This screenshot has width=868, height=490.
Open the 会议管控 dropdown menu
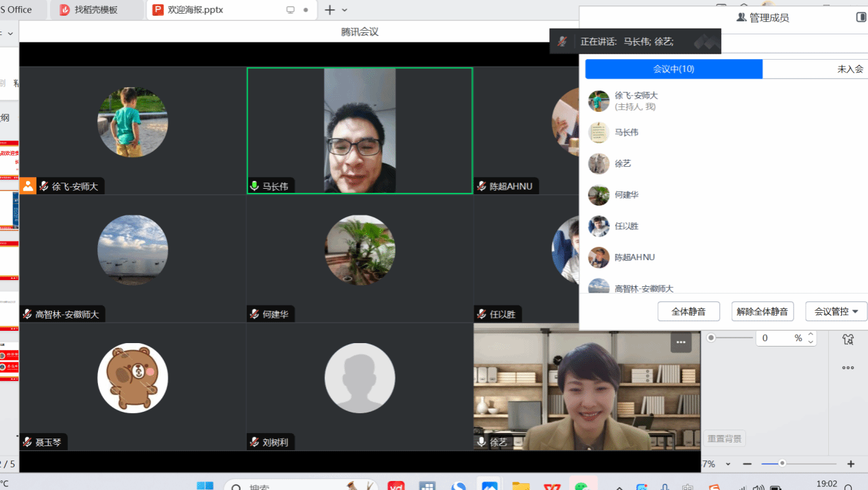pyautogui.click(x=836, y=312)
